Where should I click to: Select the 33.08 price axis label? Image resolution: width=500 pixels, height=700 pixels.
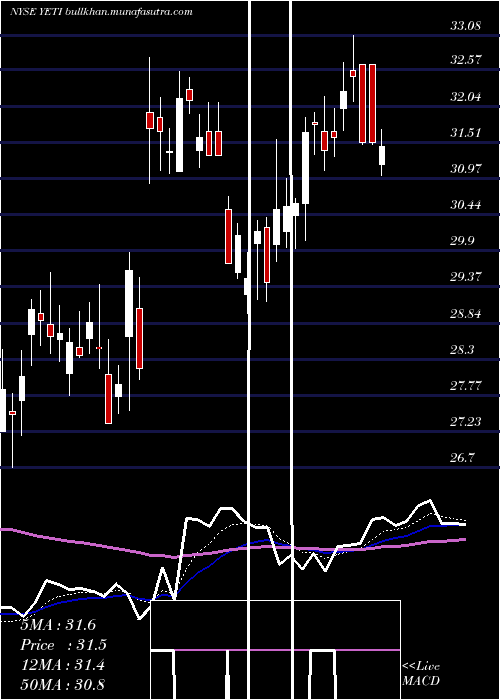pos(465,26)
